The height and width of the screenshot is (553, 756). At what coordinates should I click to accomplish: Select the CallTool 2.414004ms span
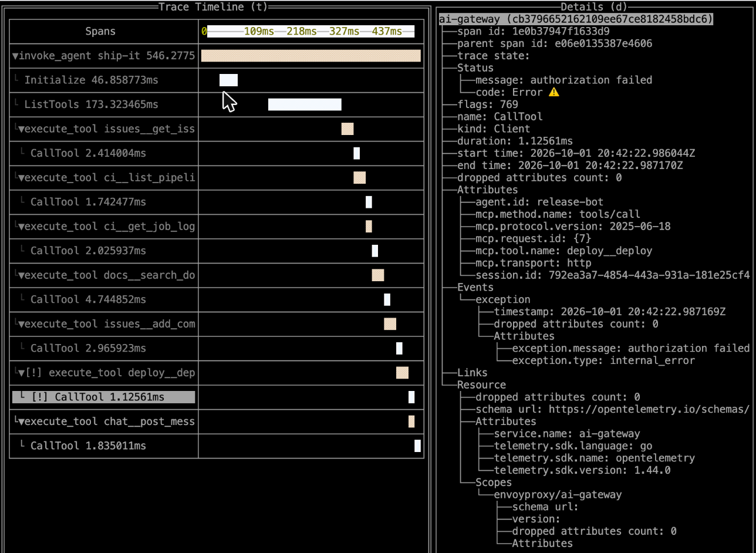[x=104, y=153]
